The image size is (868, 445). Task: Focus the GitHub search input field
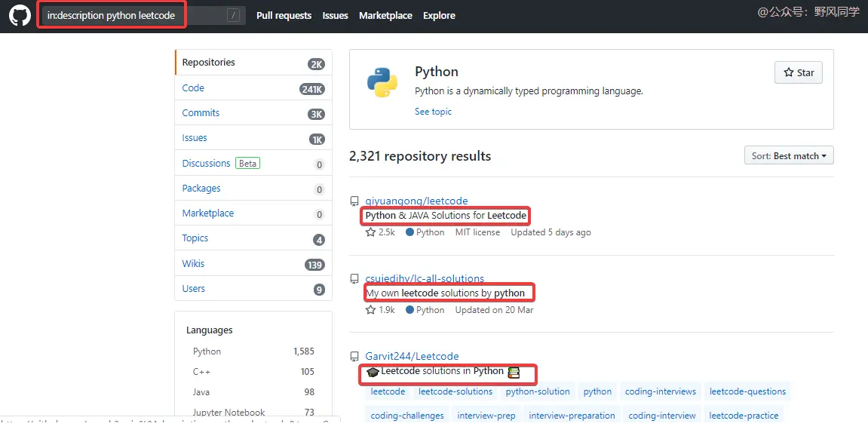point(132,16)
